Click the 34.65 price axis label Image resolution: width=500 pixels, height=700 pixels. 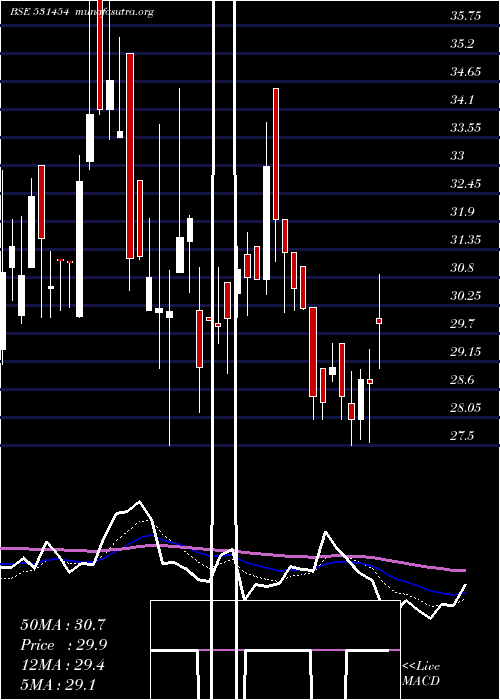click(465, 72)
